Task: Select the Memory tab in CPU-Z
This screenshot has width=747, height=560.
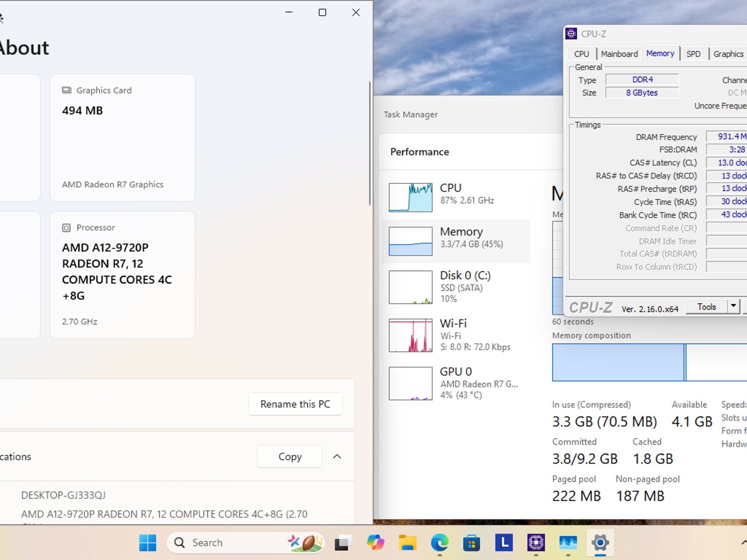Action: 660,53
